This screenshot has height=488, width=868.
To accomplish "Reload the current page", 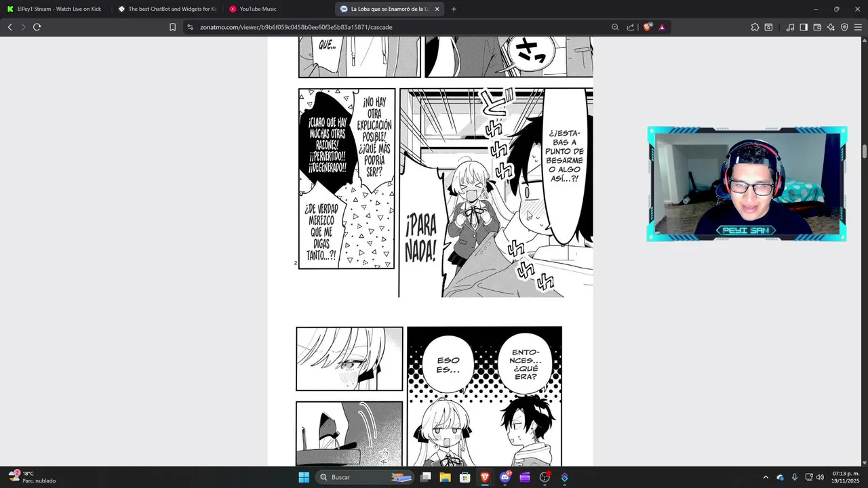I will 37,27.
